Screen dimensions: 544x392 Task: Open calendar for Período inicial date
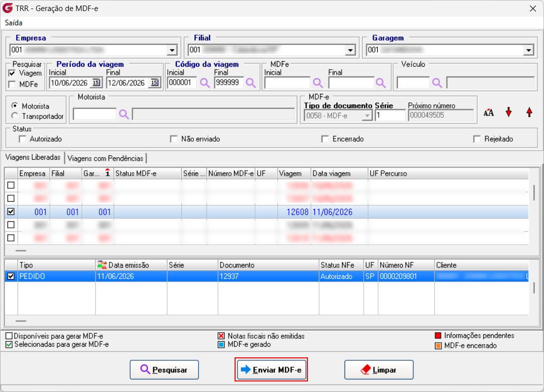96,82
